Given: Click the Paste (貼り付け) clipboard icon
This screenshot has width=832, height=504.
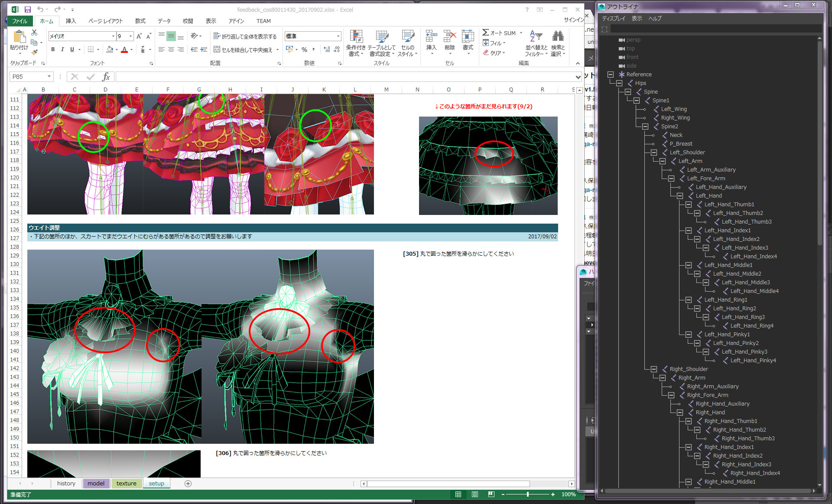Looking at the screenshot, I should click(x=19, y=37).
